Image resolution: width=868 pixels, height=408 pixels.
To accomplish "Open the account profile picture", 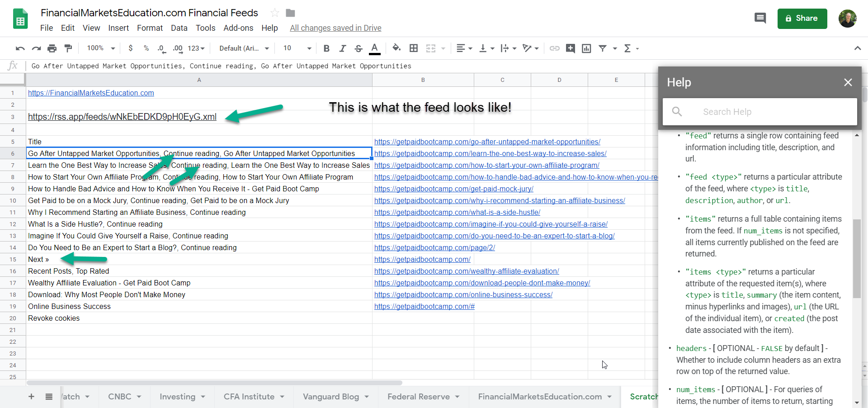I will click(x=847, y=19).
